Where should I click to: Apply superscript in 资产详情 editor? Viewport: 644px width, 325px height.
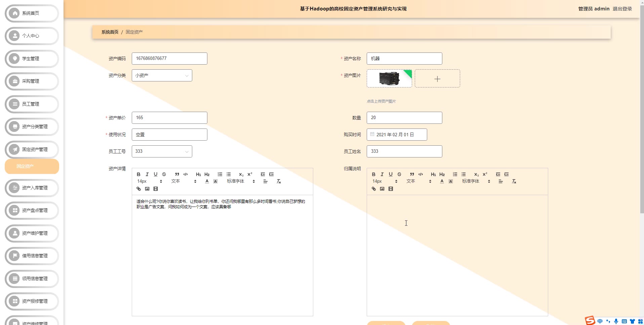pyautogui.click(x=250, y=174)
